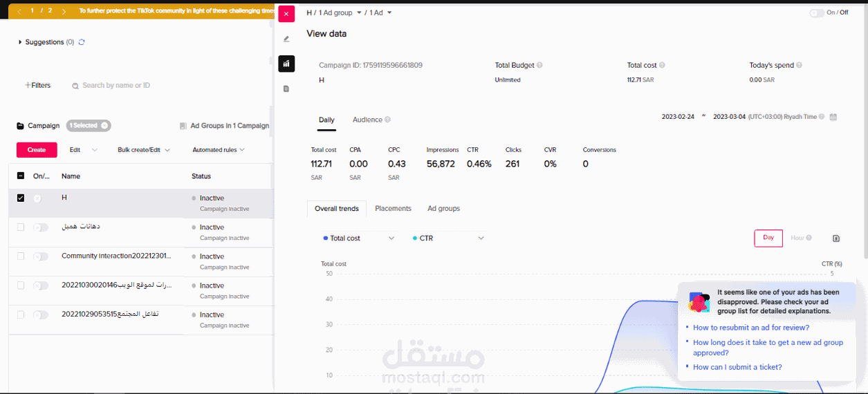
Task: Uncheck the checkbox for campaign H
Action: click(20, 198)
